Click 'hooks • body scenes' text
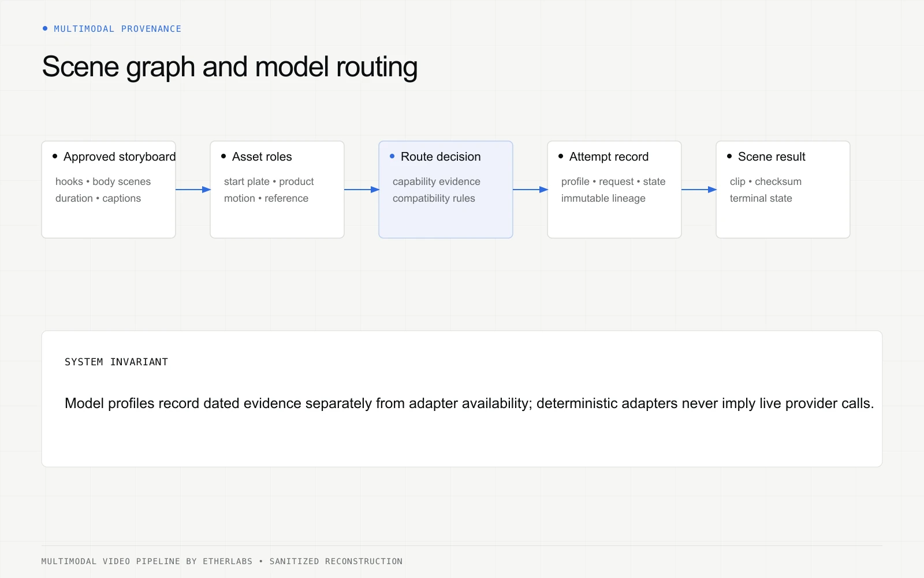The image size is (924, 578). click(x=103, y=181)
